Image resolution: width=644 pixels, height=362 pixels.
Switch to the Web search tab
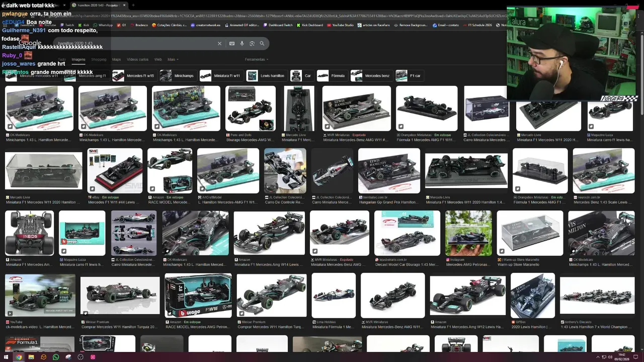pyautogui.click(x=158, y=59)
